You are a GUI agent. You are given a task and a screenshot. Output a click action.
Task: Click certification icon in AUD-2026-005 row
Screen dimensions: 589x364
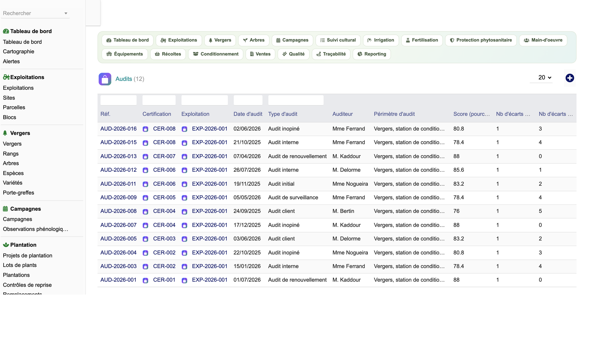146,239
